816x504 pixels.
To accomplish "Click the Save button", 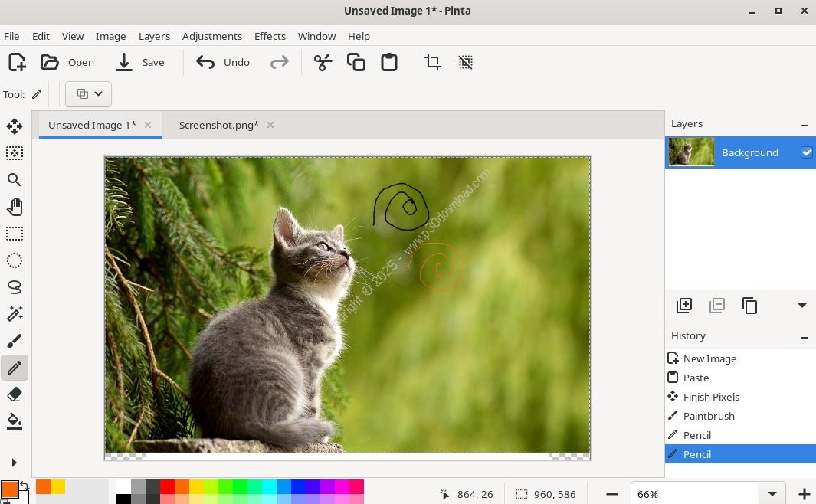I will point(140,62).
